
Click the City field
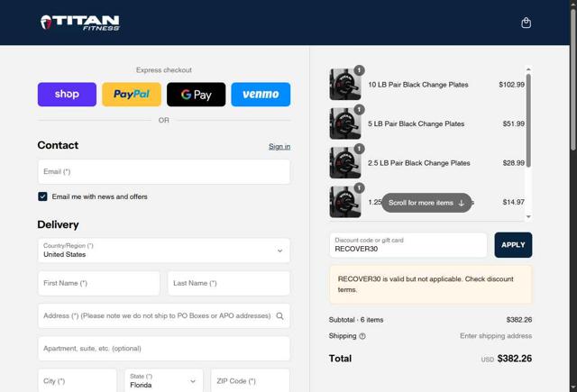[78, 380]
